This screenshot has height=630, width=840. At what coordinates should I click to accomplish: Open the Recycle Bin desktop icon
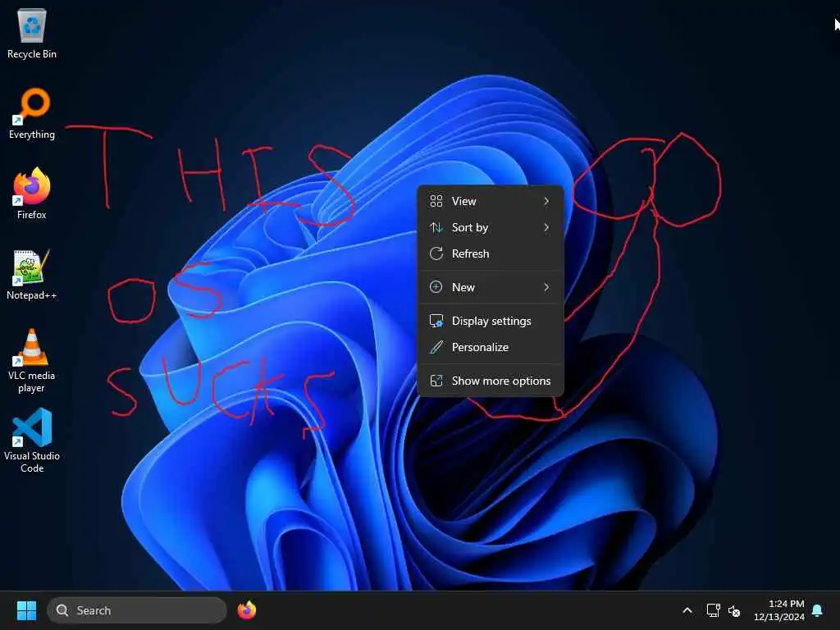pyautogui.click(x=32, y=33)
